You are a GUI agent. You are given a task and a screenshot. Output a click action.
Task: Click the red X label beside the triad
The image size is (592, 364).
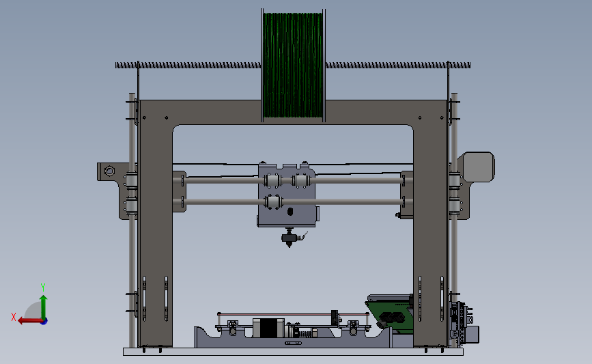pyautogui.click(x=14, y=317)
